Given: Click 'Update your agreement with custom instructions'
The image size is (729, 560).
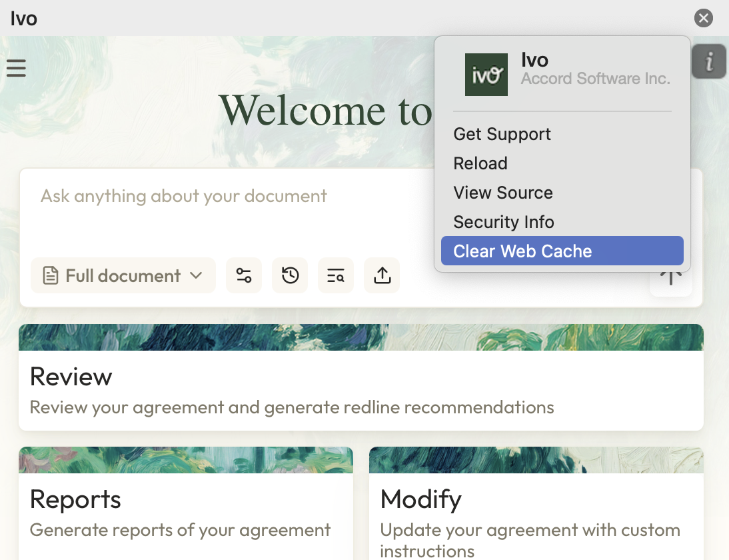Looking at the screenshot, I should click(530, 540).
